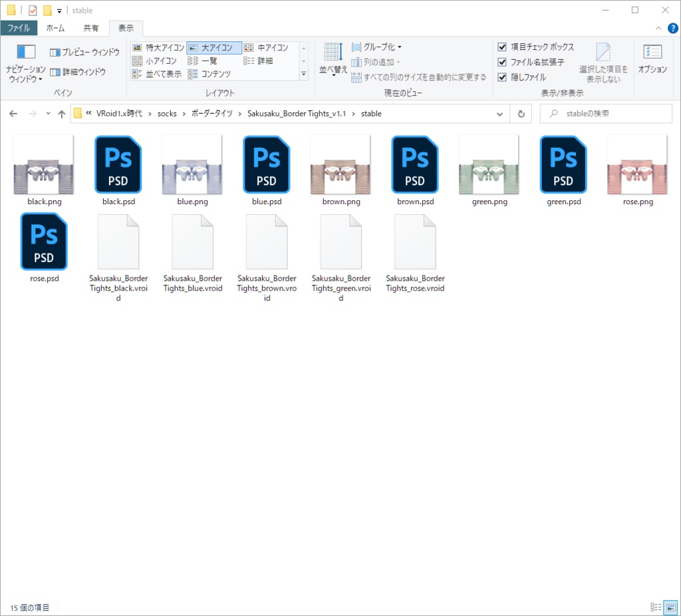The width and height of the screenshot is (681, 616).
Task: Collapse the ribbon with chevron
Action: [x=658, y=28]
